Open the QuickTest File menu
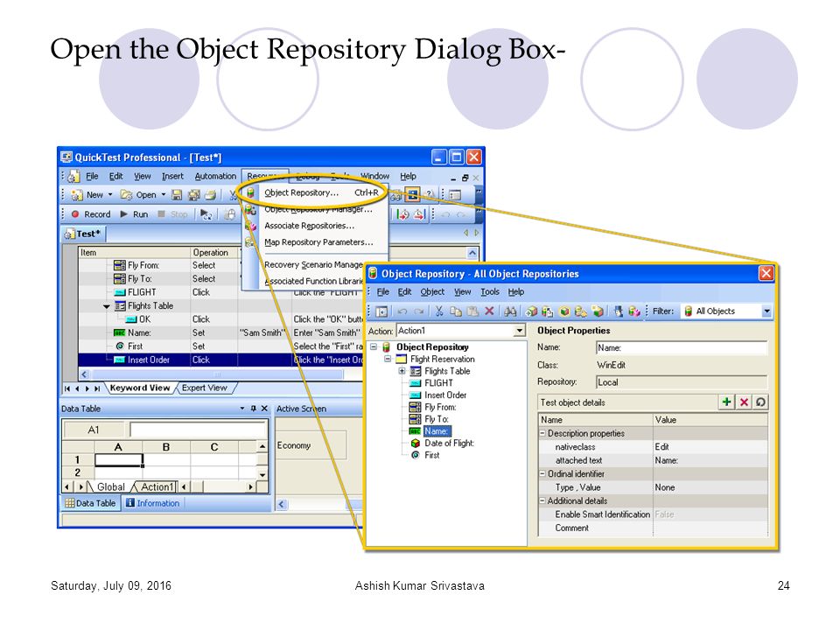Screen dimensions: 840x630 [x=92, y=176]
